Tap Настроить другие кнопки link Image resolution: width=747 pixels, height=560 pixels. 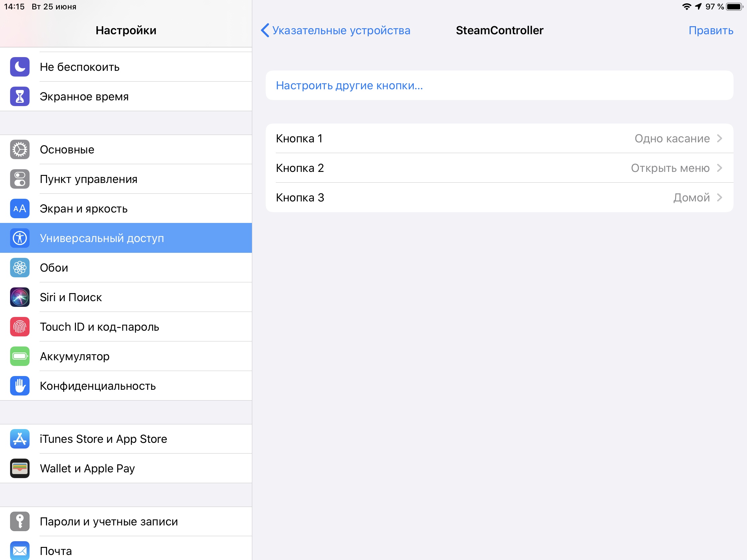click(x=349, y=85)
